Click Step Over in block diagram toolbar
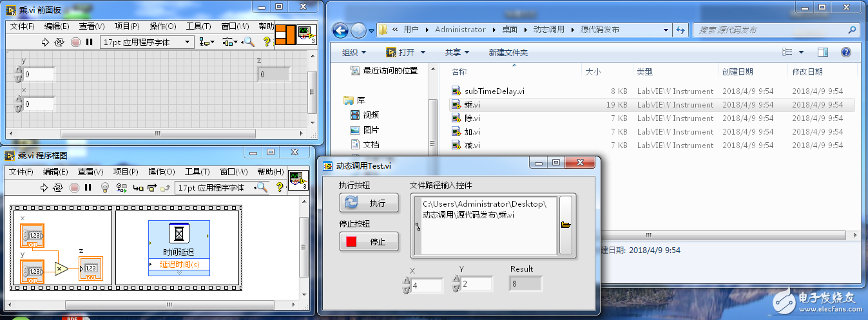The image size is (868, 320). [152, 188]
